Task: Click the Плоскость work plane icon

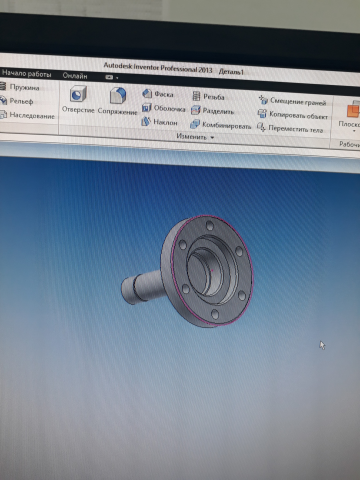Action: coord(353,111)
